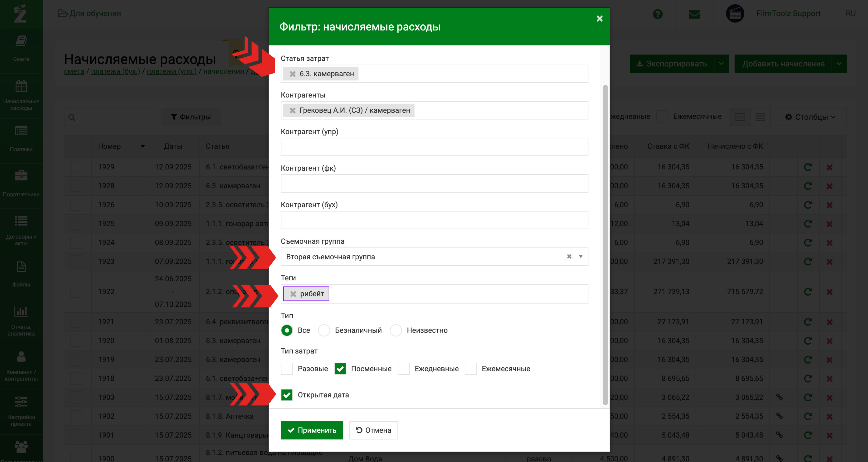Refresh accrual row 1929

click(808, 167)
